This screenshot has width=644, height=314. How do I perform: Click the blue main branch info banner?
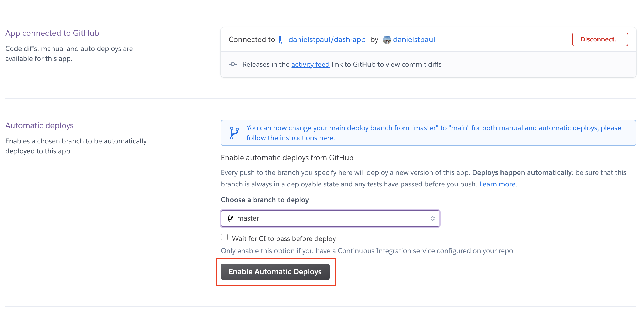[x=428, y=133]
